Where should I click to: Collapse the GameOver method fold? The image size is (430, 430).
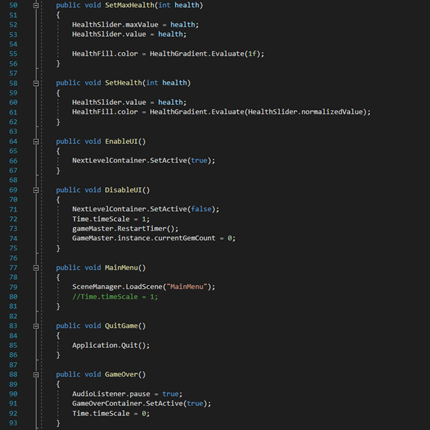pyautogui.click(x=36, y=375)
